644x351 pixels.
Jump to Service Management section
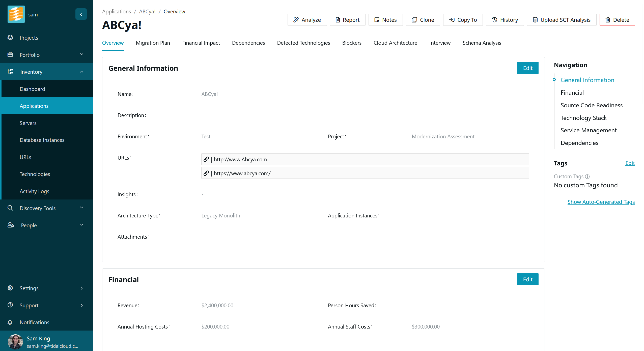pos(589,130)
